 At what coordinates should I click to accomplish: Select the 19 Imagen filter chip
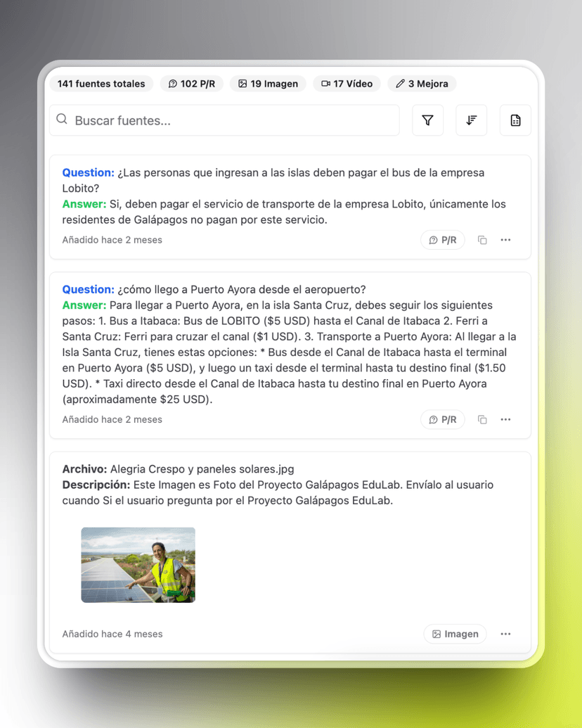pyautogui.click(x=268, y=84)
